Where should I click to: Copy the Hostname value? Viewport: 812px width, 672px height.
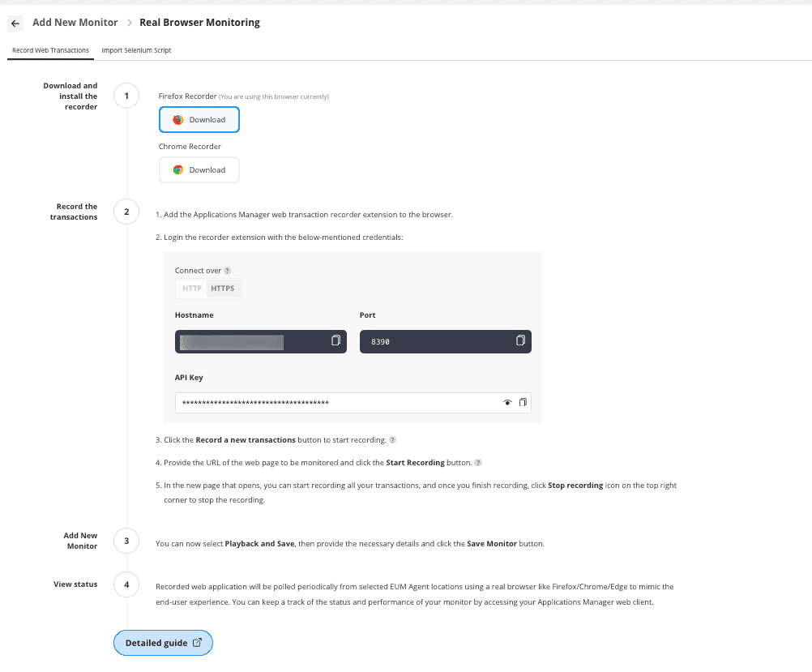(x=335, y=341)
